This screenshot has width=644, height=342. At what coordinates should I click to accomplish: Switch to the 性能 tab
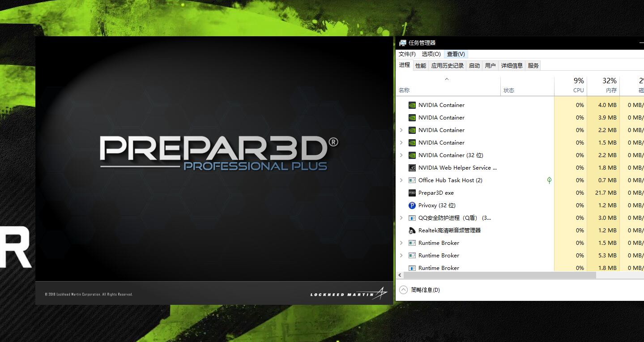[x=421, y=65]
